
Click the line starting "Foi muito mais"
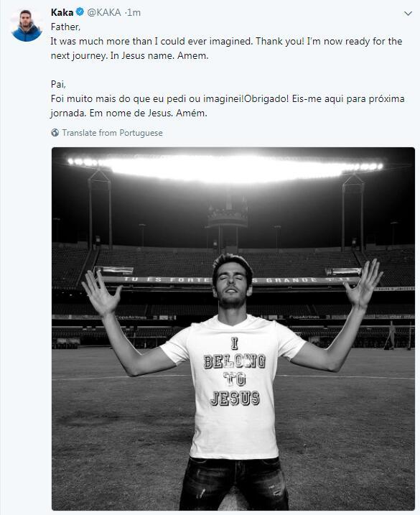point(228,99)
